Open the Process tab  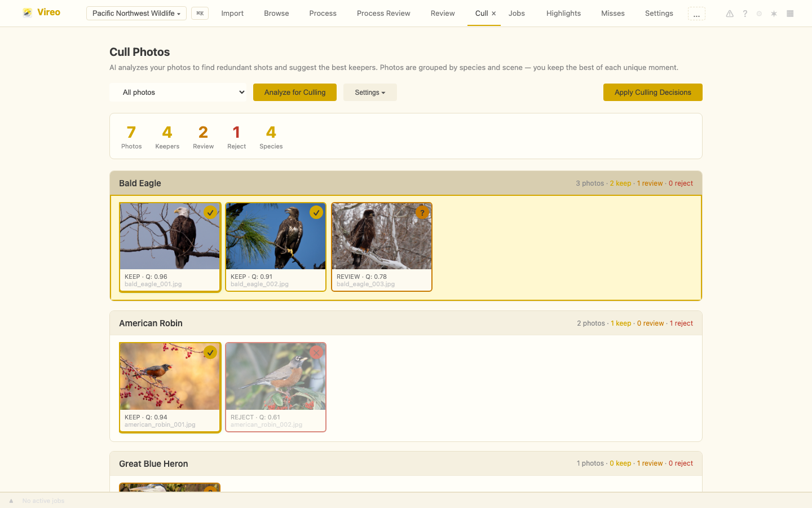click(x=323, y=14)
